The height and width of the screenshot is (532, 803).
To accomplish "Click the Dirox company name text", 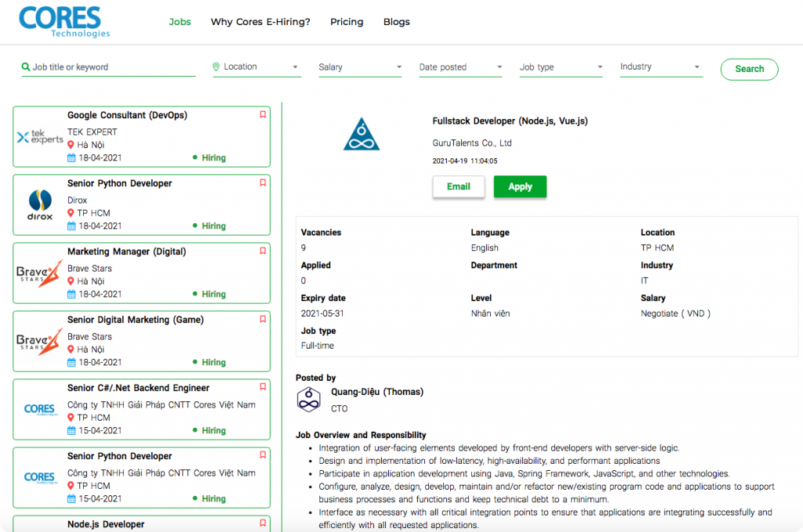I will (77, 200).
